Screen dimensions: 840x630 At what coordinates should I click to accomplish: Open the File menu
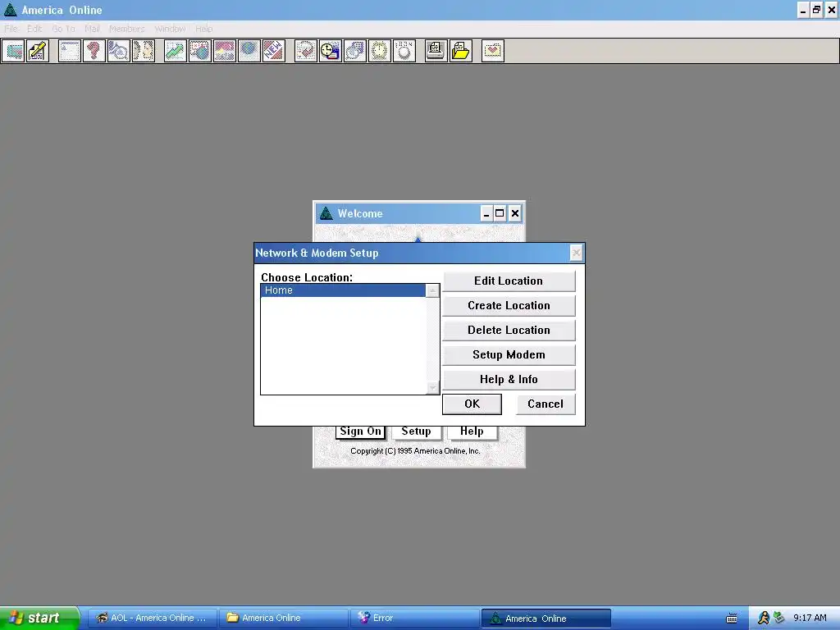click(x=11, y=29)
